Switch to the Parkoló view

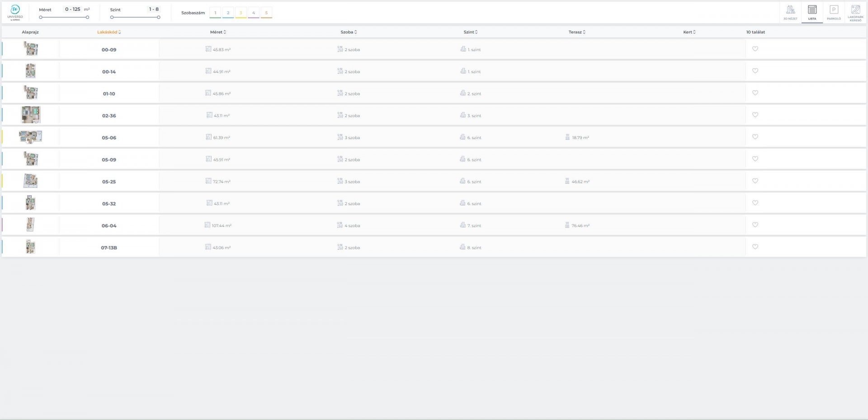click(834, 12)
